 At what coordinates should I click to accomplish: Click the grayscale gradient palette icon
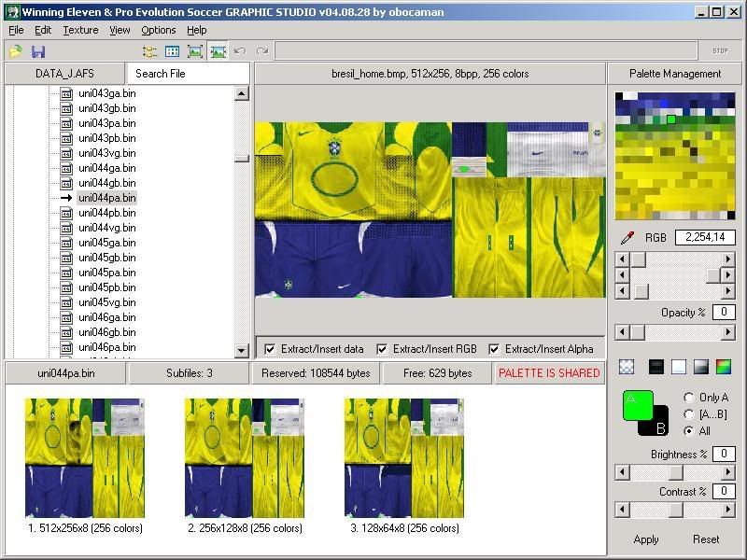tap(701, 366)
